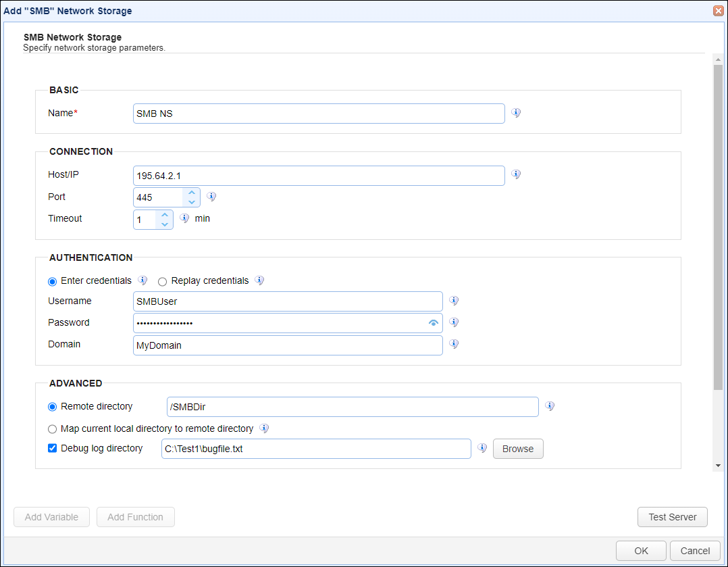Click the Timeout number field
Viewport: 728px width, 567px height.
145,220
